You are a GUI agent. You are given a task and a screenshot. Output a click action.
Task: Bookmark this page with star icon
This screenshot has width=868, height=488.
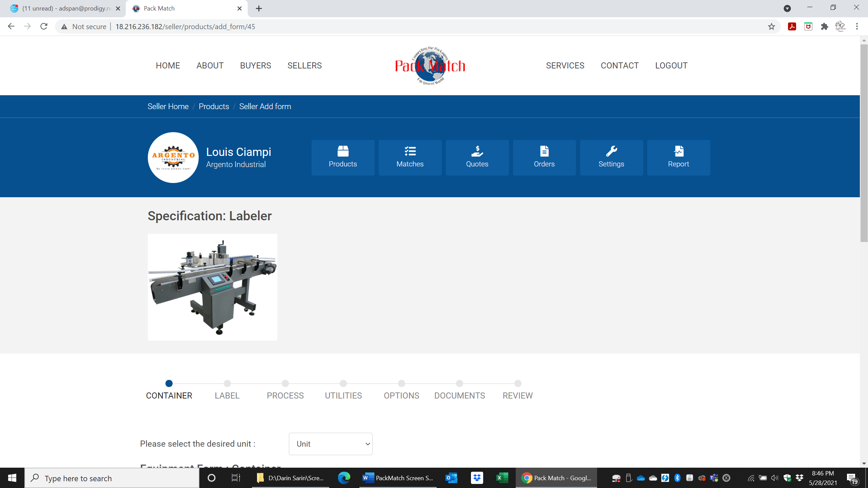click(771, 26)
